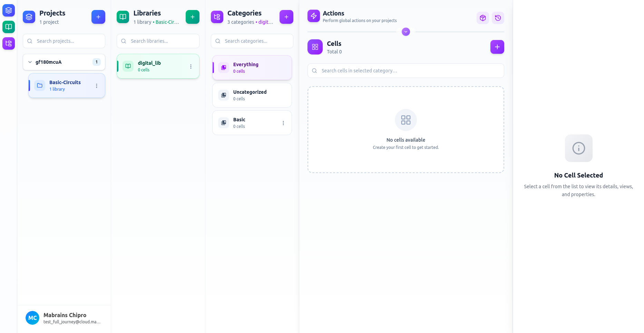Screen dimensions: 644x333
Task: Select the Uncategorized category
Action: coord(252,95)
